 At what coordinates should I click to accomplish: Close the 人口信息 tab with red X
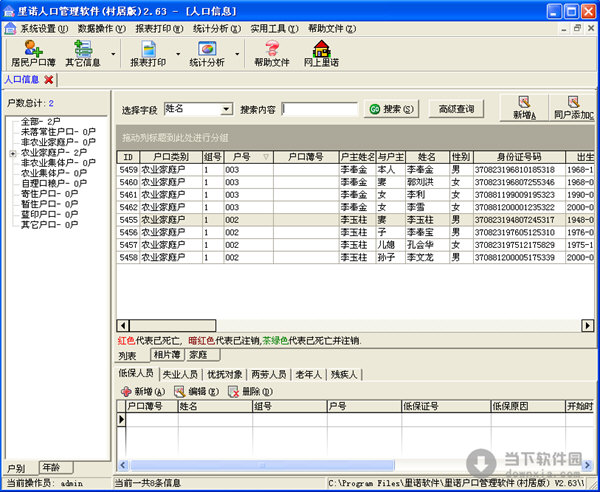(x=49, y=79)
